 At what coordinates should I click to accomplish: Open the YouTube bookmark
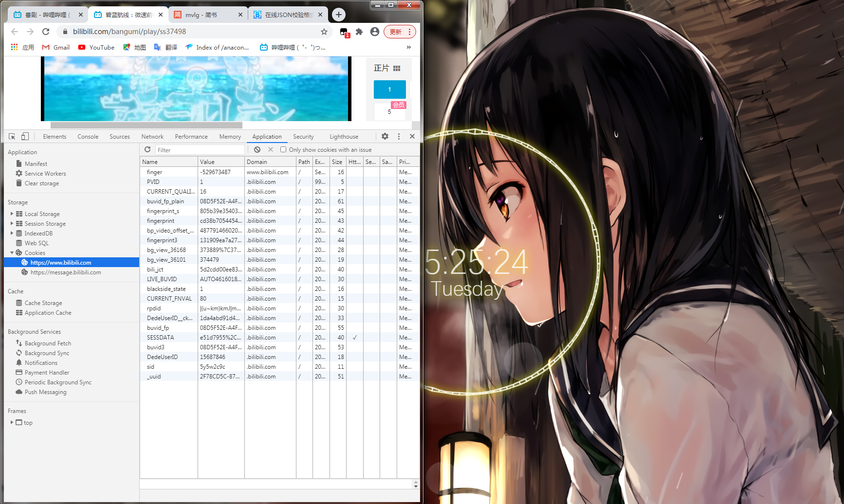click(96, 47)
